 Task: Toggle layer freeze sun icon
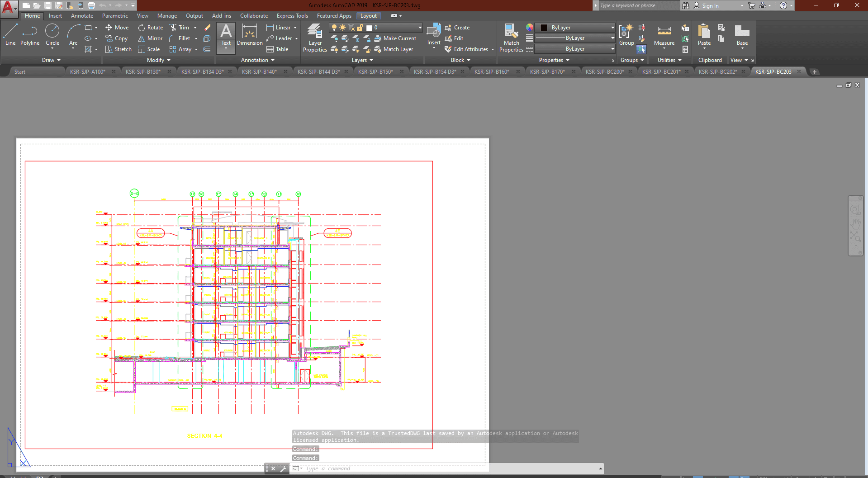pyautogui.click(x=342, y=28)
